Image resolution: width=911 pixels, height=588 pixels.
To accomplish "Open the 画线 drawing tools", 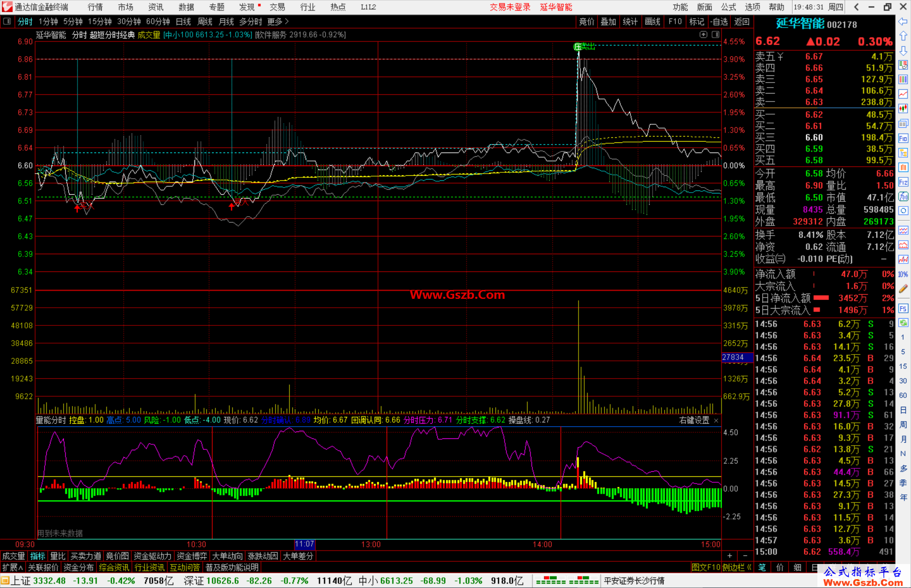I will pos(652,21).
